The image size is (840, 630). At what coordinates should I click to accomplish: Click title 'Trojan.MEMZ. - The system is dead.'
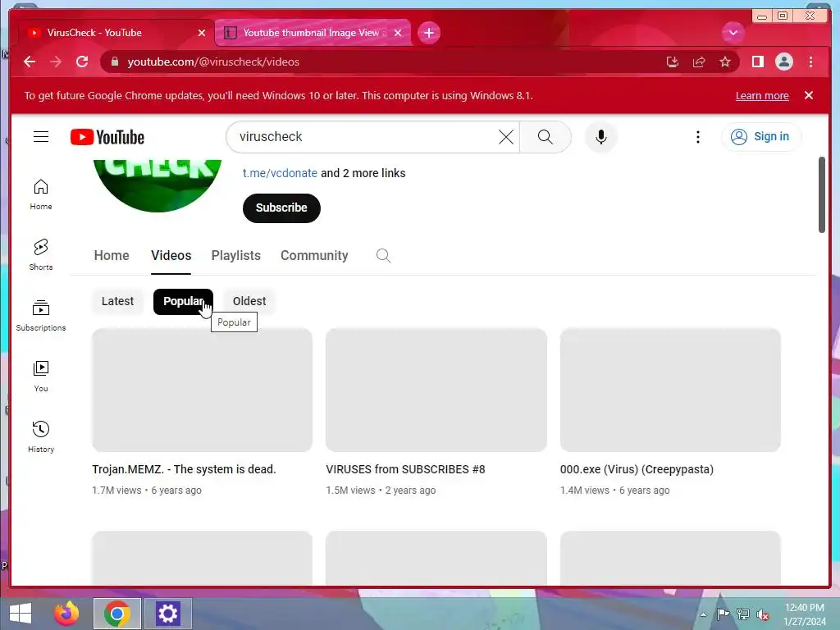click(184, 469)
